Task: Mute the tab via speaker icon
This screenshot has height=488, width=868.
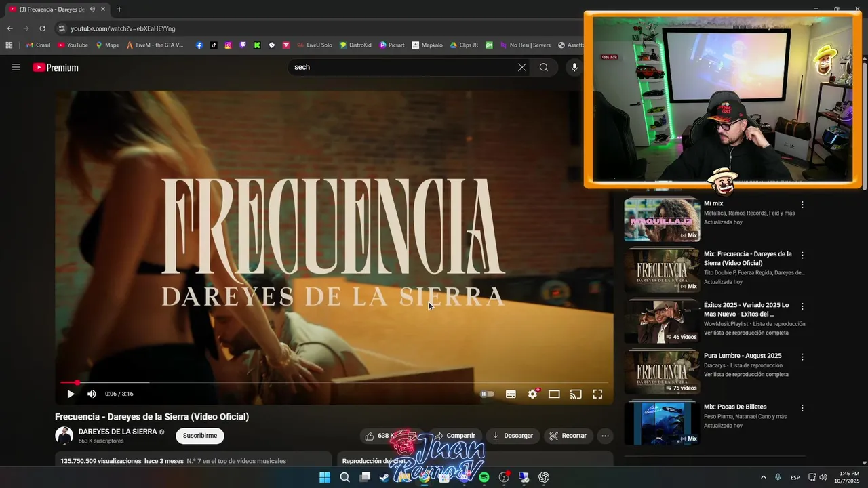Action: coord(92,9)
